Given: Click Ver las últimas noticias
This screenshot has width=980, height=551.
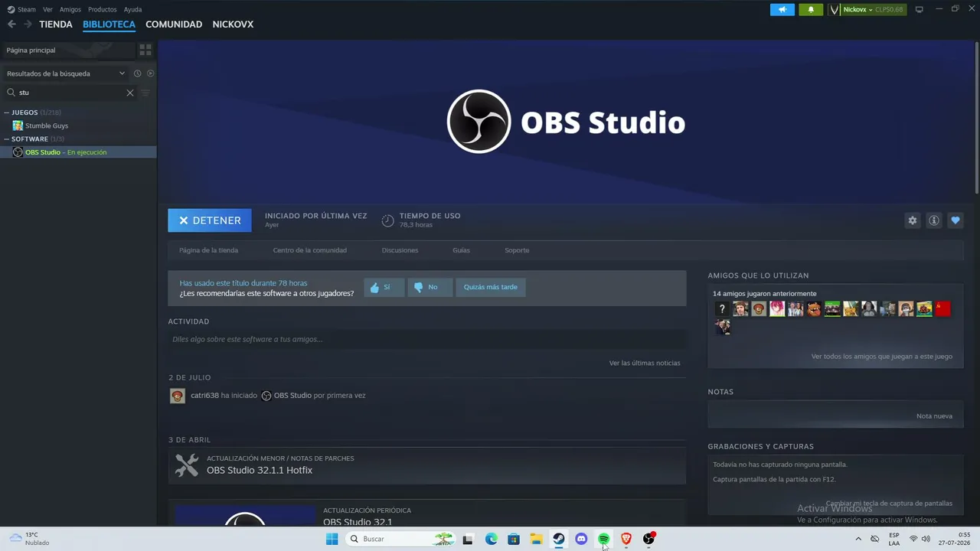Looking at the screenshot, I should [645, 363].
